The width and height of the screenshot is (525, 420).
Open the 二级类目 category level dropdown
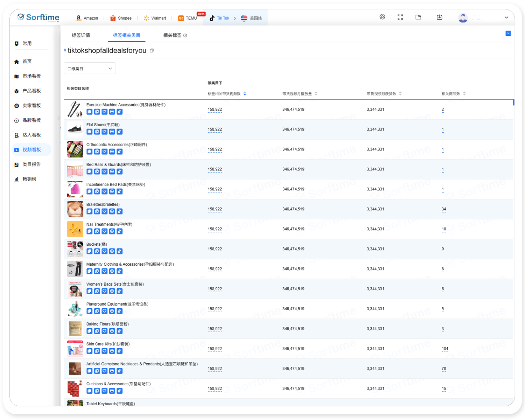pos(90,69)
